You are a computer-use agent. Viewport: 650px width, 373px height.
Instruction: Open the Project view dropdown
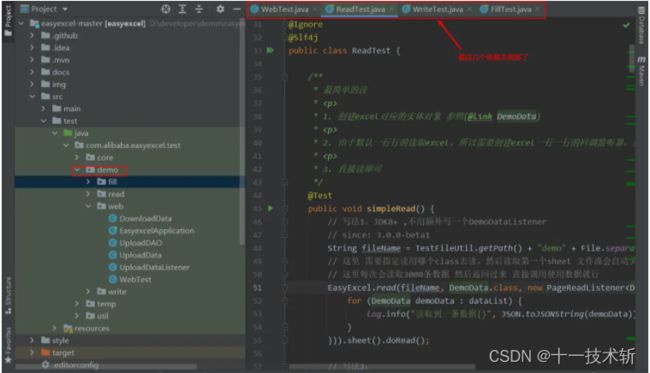(x=44, y=9)
